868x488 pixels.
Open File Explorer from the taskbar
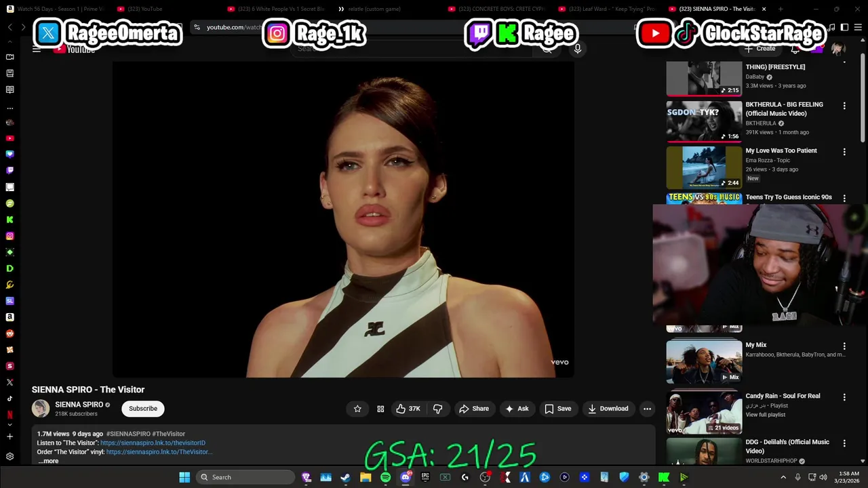(x=366, y=477)
